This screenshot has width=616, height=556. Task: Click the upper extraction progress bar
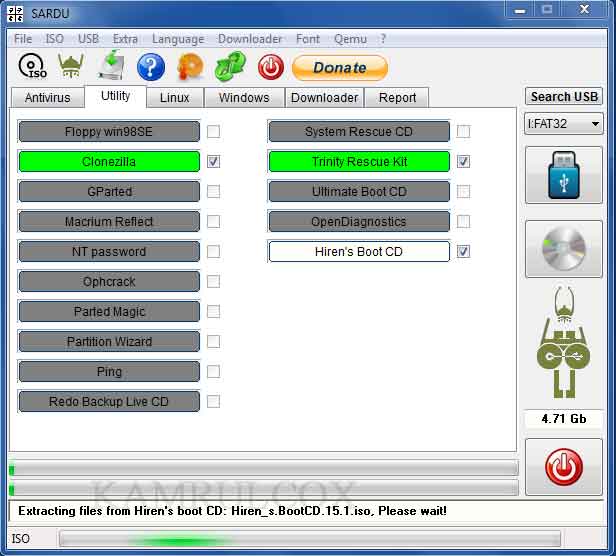[x=264, y=468]
